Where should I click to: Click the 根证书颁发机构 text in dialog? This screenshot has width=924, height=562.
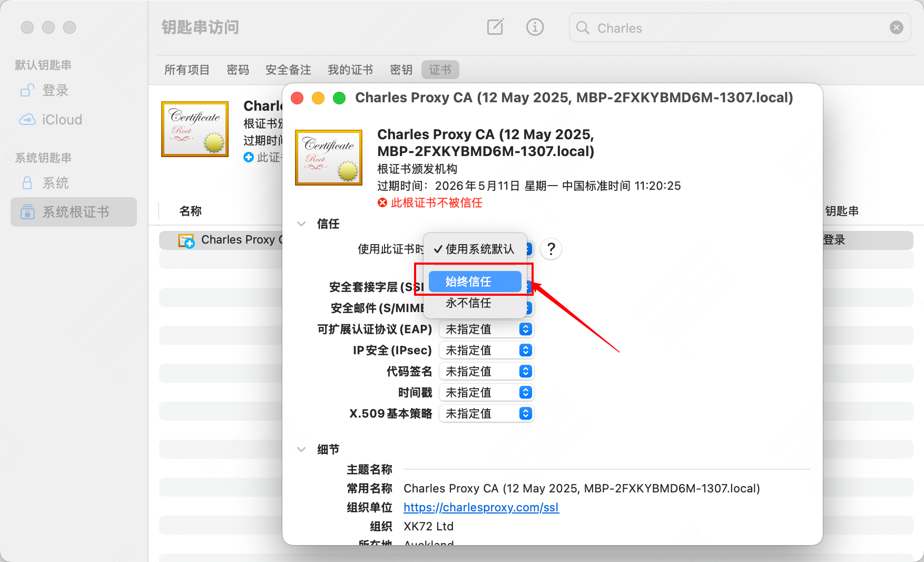417,169
